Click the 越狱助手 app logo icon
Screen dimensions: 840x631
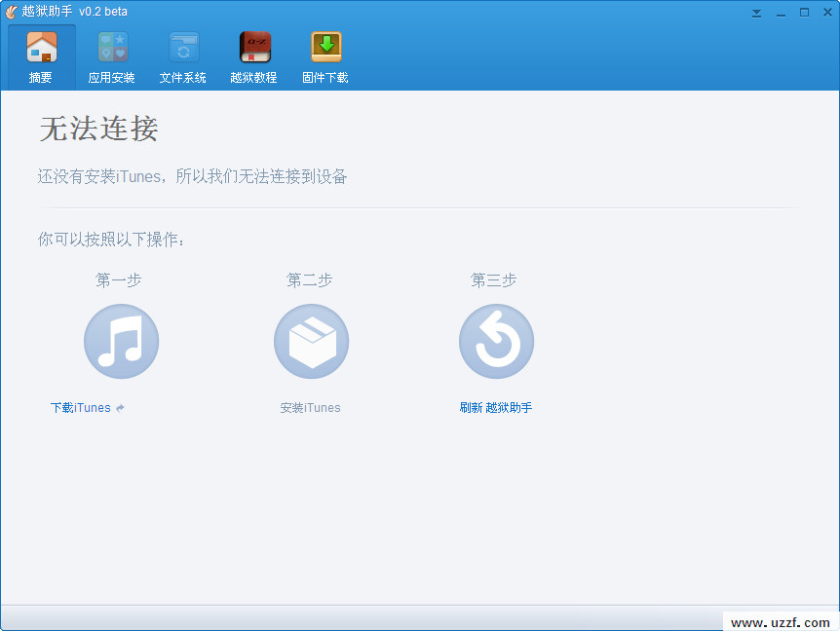pos(12,12)
